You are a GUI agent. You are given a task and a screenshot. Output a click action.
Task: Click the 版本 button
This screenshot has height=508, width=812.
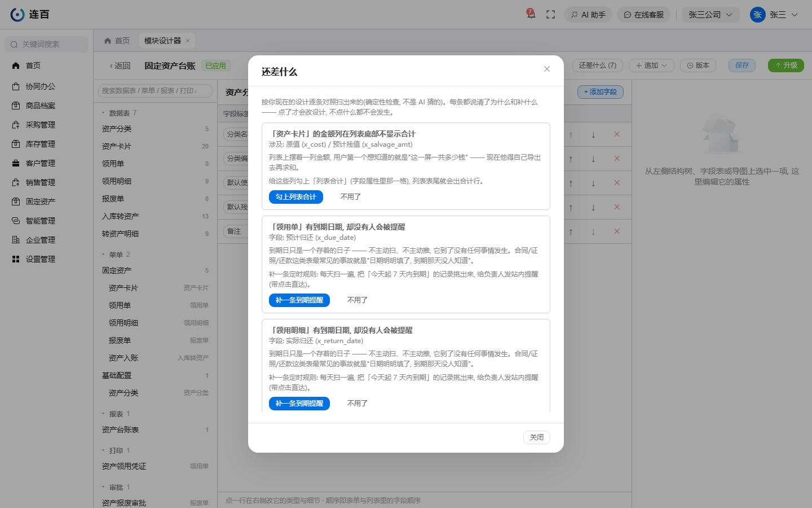pos(698,65)
